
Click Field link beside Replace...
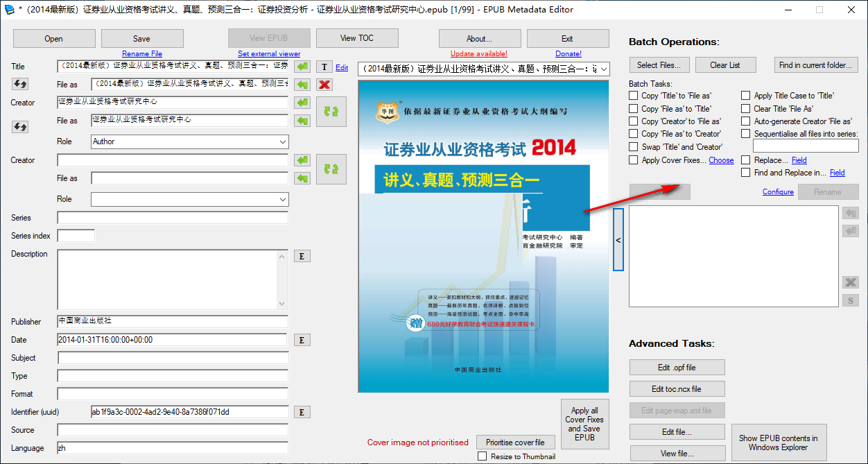coord(799,160)
